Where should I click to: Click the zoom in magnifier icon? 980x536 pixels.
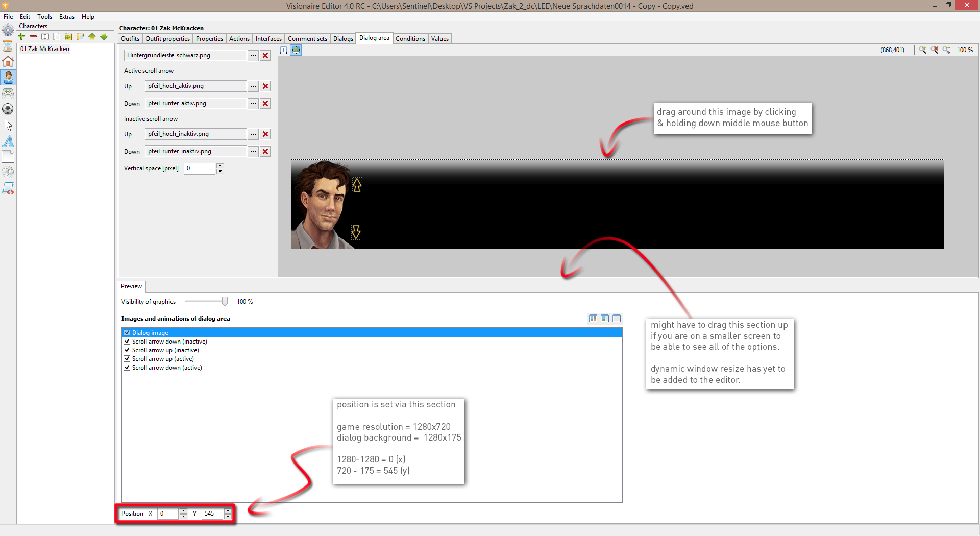pos(923,50)
